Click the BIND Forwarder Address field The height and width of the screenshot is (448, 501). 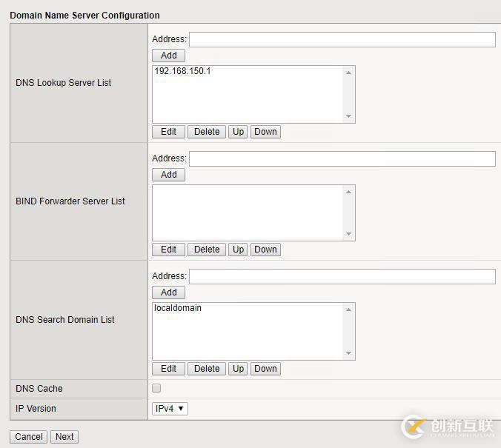342,158
